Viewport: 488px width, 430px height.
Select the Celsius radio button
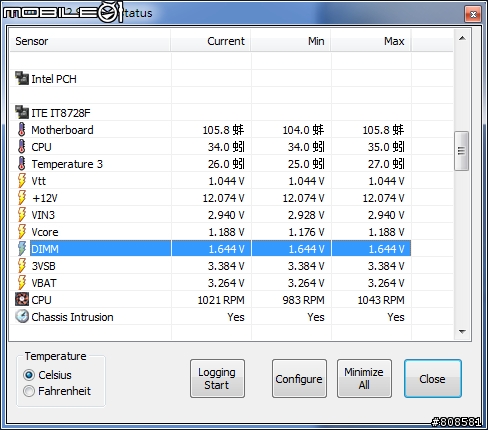29,375
